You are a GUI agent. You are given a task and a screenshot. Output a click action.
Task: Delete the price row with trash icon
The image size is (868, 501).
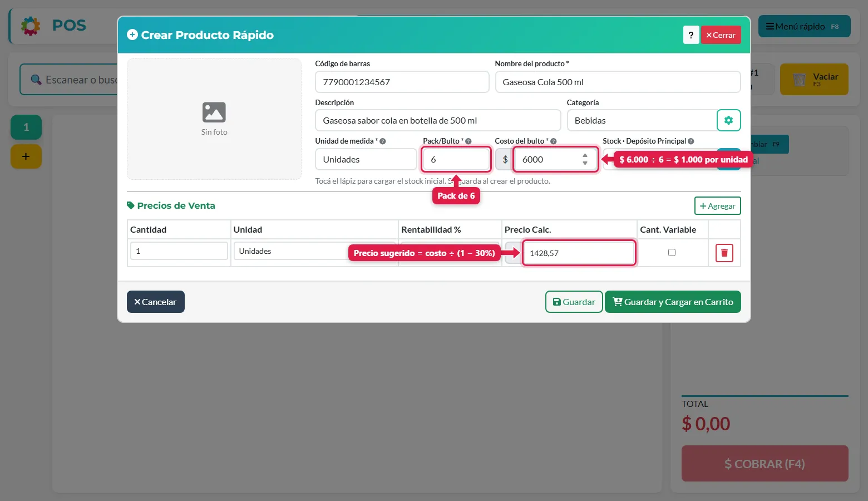[x=724, y=253]
